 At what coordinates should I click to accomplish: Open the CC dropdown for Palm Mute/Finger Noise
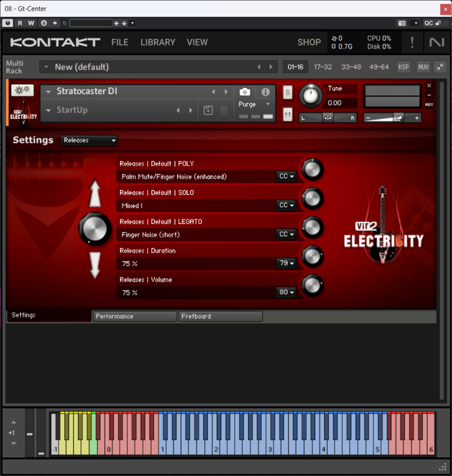pos(286,177)
